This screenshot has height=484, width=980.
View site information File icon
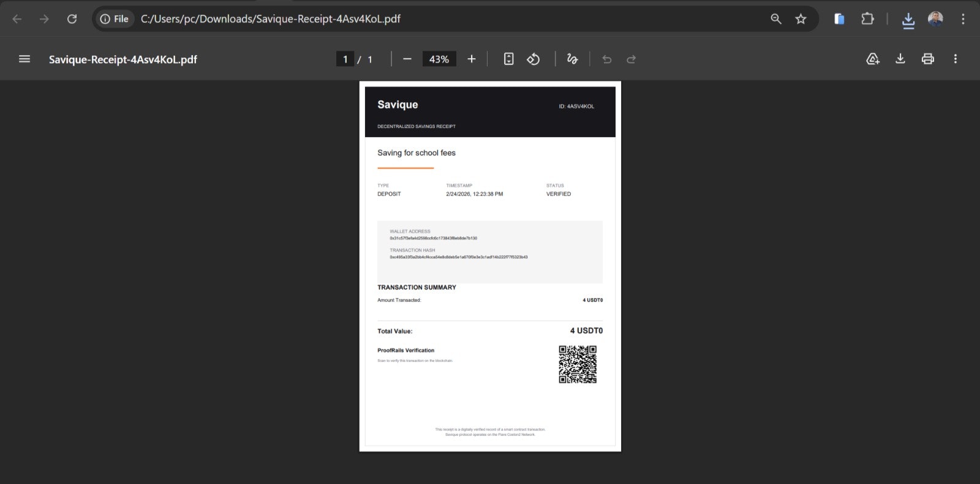[x=115, y=19]
